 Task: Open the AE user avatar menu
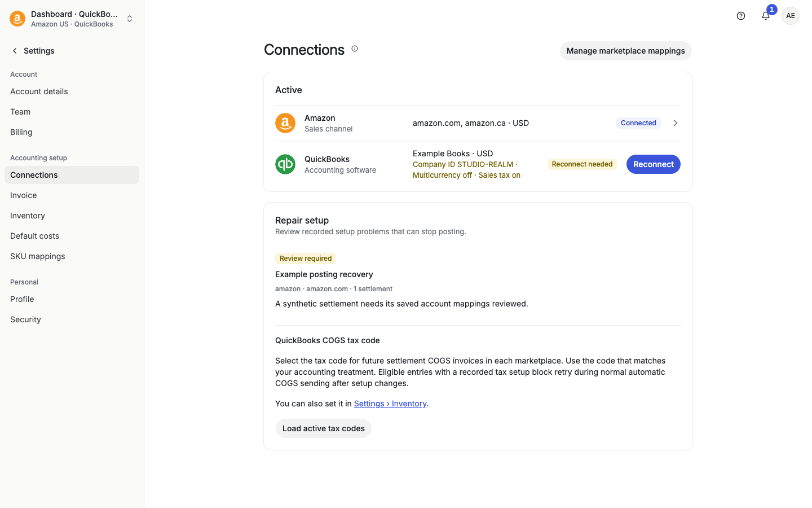[x=791, y=16]
